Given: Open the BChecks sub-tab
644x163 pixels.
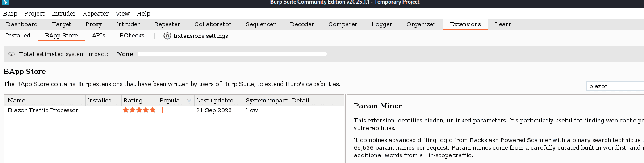Looking at the screenshot, I should [x=132, y=36].
